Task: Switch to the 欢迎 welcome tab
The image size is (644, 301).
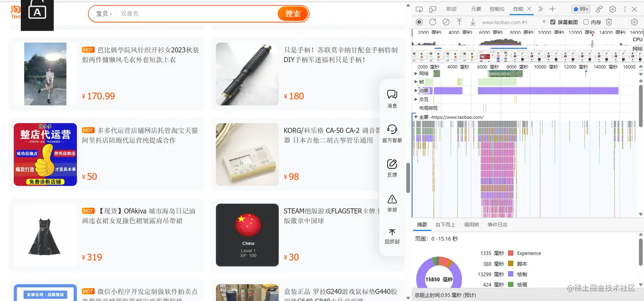Action: pos(451,9)
